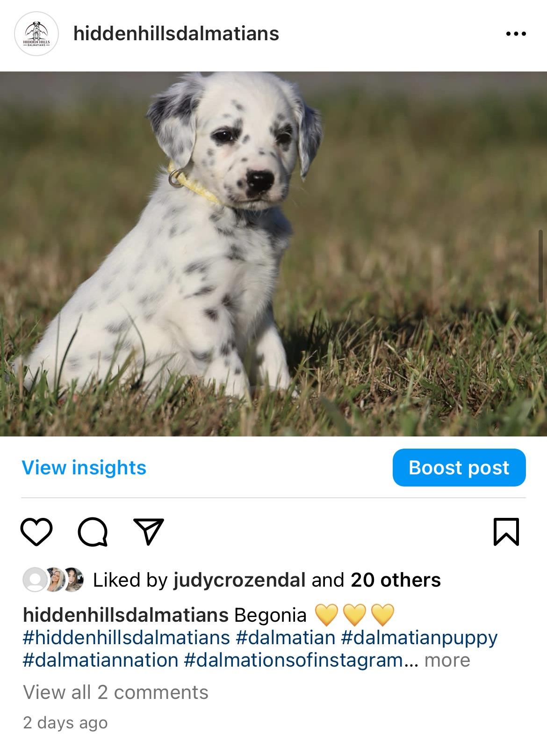Share post with the paper plane icon
Viewport: 547px width, 756px height.
(149, 531)
